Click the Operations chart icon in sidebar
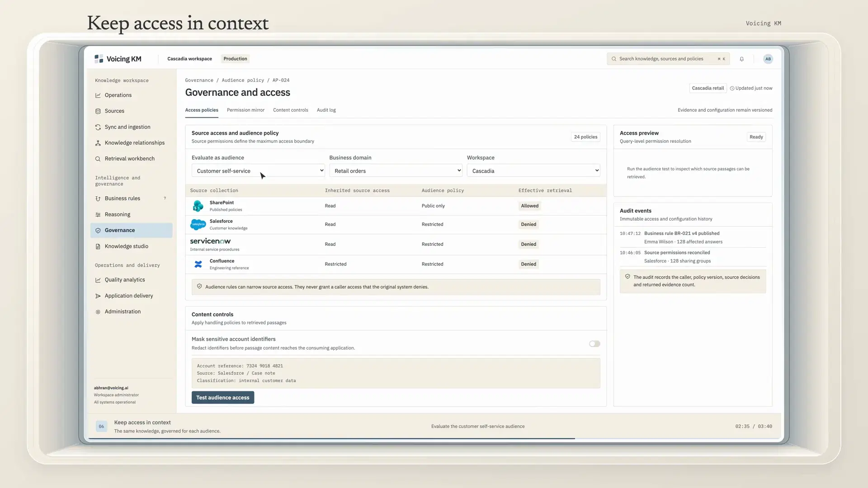The image size is (868, 488). coord(98,95)
